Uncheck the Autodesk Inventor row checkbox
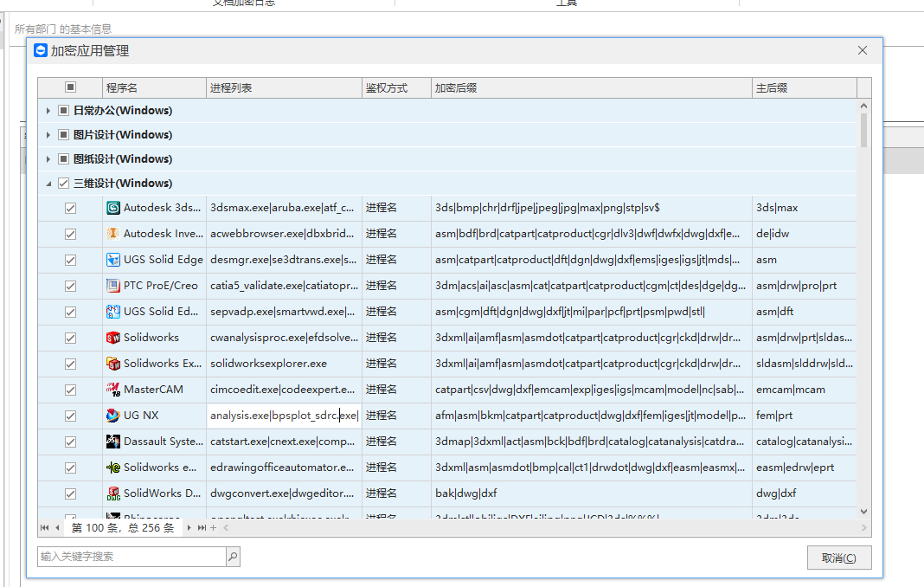 coord(70,234)
